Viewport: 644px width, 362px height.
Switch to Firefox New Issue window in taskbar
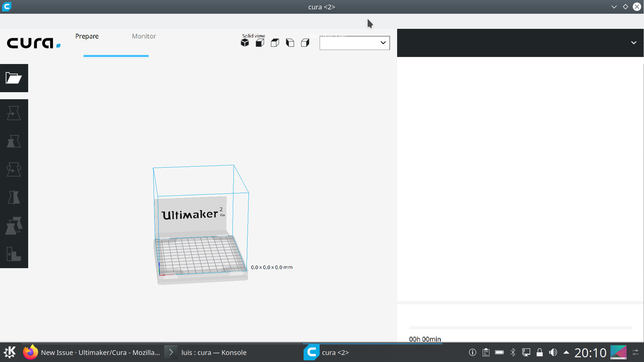(92, 352)
